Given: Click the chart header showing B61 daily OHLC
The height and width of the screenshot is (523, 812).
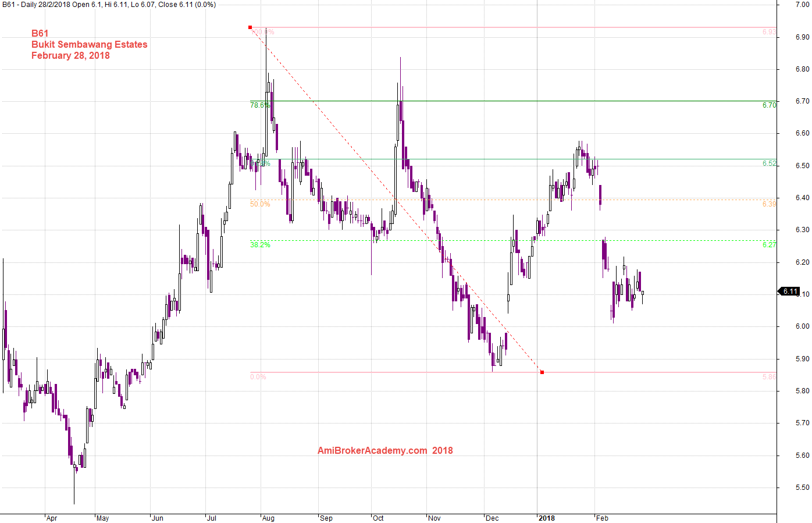Looking at the screenshot, I should 109,5.
